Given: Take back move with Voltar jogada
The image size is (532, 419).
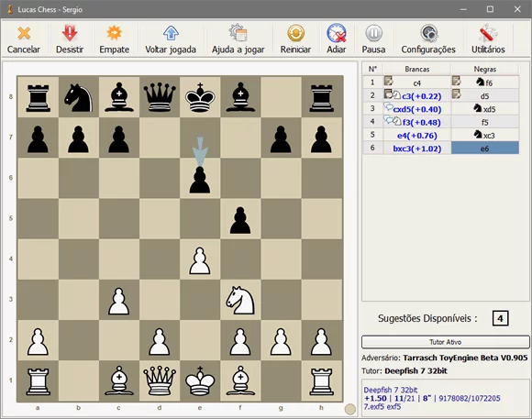Looking at the screenshot, I should point(171,33).
